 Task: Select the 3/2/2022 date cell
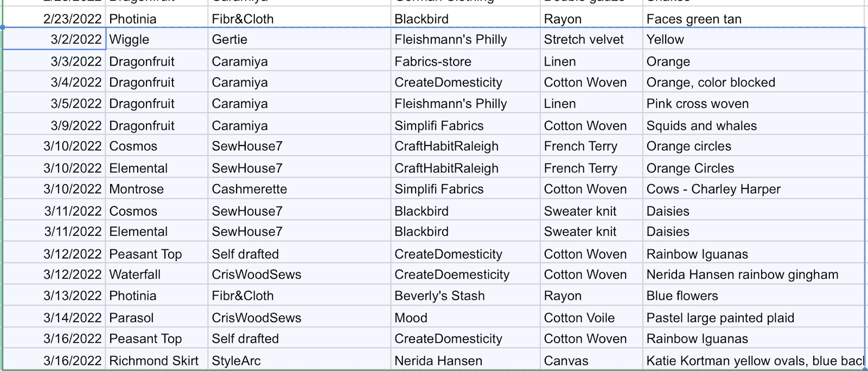54,39
